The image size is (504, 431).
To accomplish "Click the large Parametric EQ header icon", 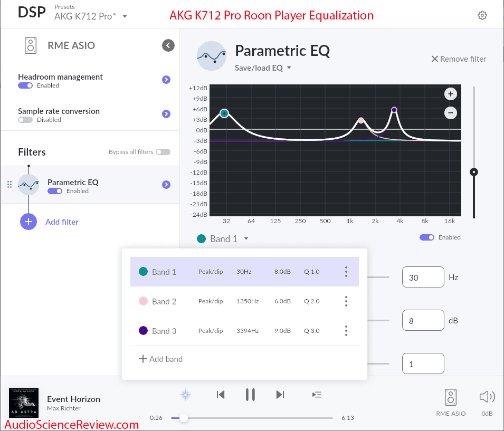I will click(x=212, y=56).
